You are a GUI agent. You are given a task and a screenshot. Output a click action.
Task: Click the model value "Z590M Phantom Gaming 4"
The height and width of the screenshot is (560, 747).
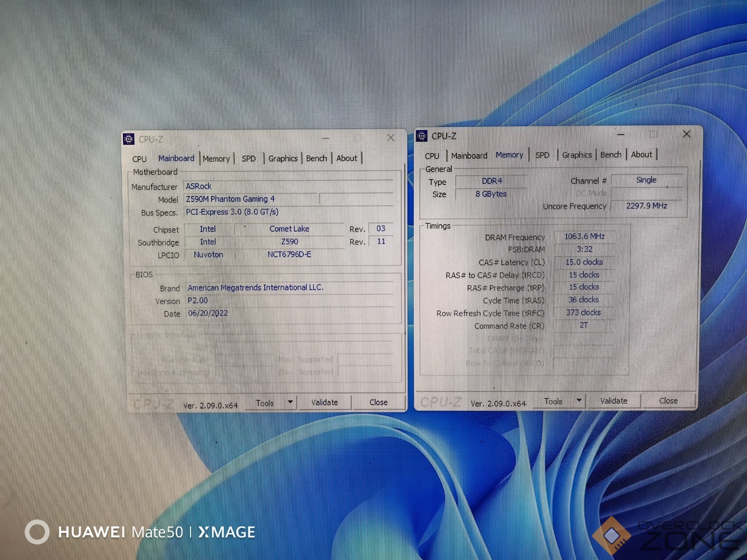(230, 199)
